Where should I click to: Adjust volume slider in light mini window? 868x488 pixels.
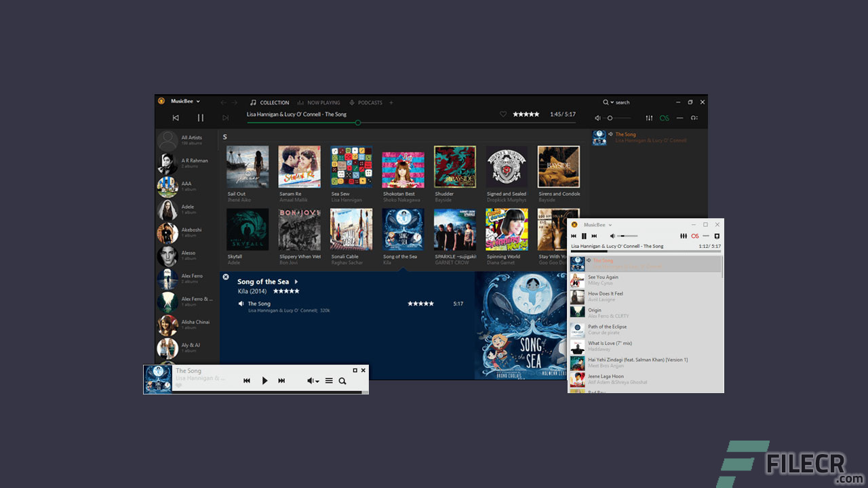pyautogui.click(x=627, y=236)
